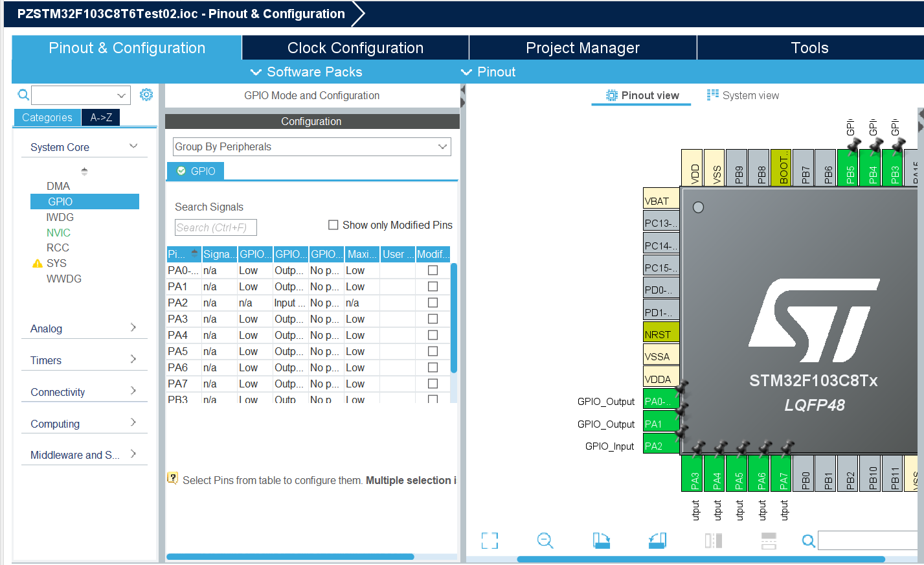Enable Show only Modified Pins checkbox
The width and height of the screenshot is (924, 565).
[x=333, y=225]
